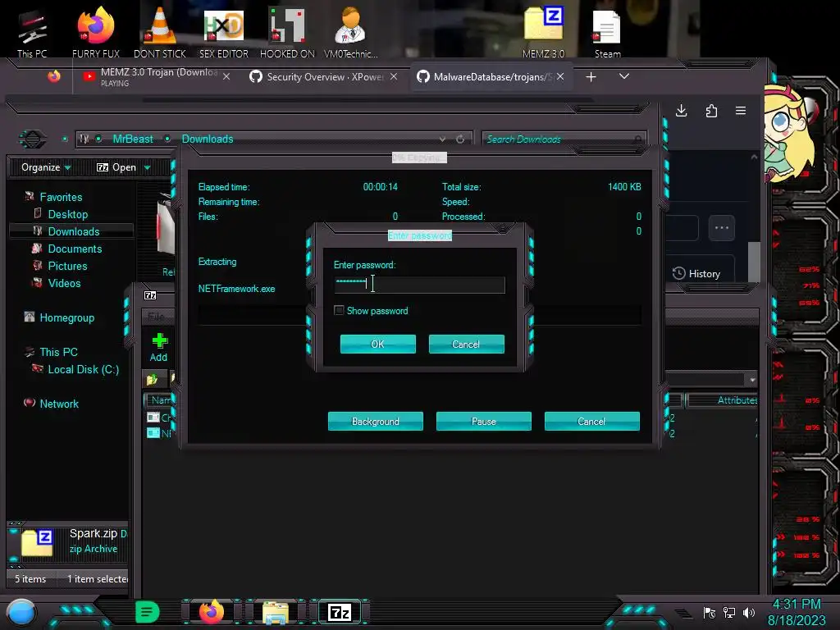Open Firefox from the taskbar
This screenshot has height=630, width=840.
[212, 612]
